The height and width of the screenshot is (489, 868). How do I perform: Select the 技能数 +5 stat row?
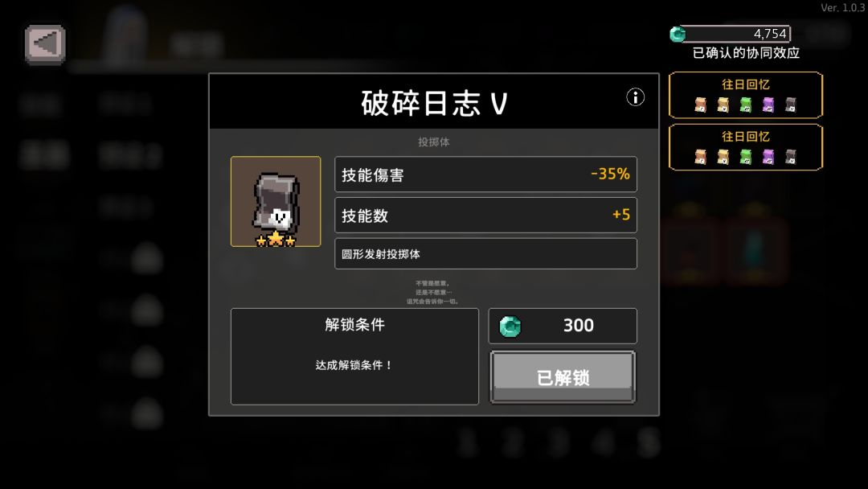click(485, 215)
